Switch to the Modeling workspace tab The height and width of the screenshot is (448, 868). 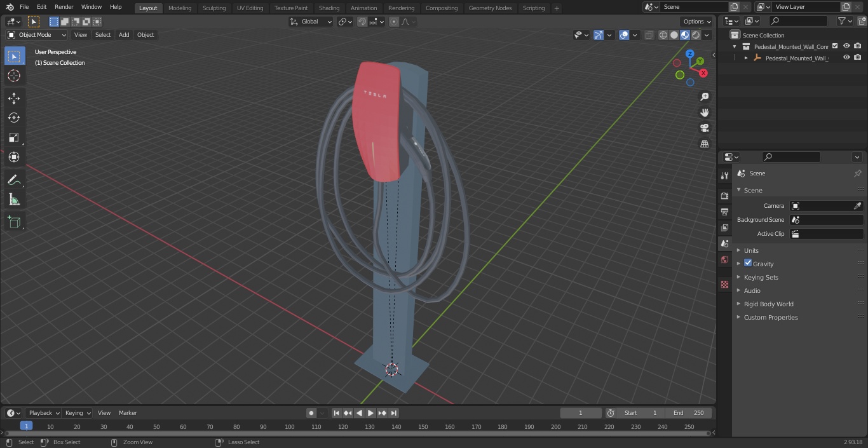(180, 8)
